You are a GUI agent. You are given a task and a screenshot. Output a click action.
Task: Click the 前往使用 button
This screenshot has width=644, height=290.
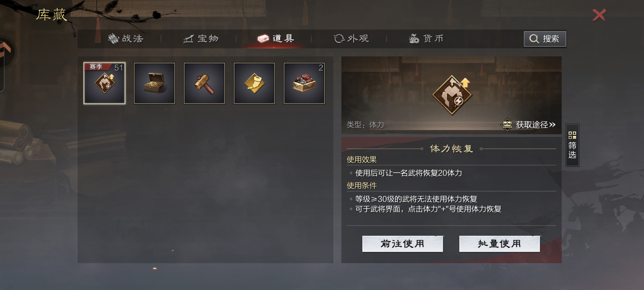[402, 244]
